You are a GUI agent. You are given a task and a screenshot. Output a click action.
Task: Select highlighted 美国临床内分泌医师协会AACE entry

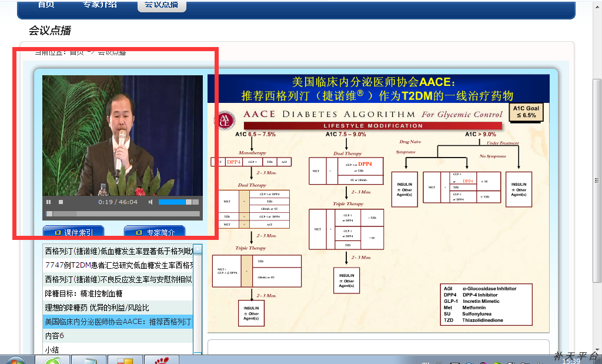pos(118,322)
